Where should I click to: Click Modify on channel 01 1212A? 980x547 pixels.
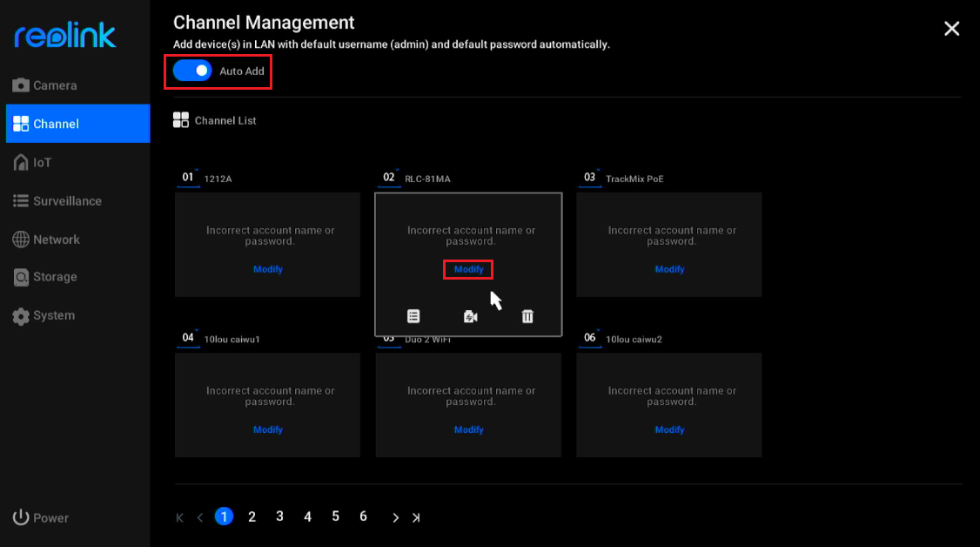click(268, 269)
